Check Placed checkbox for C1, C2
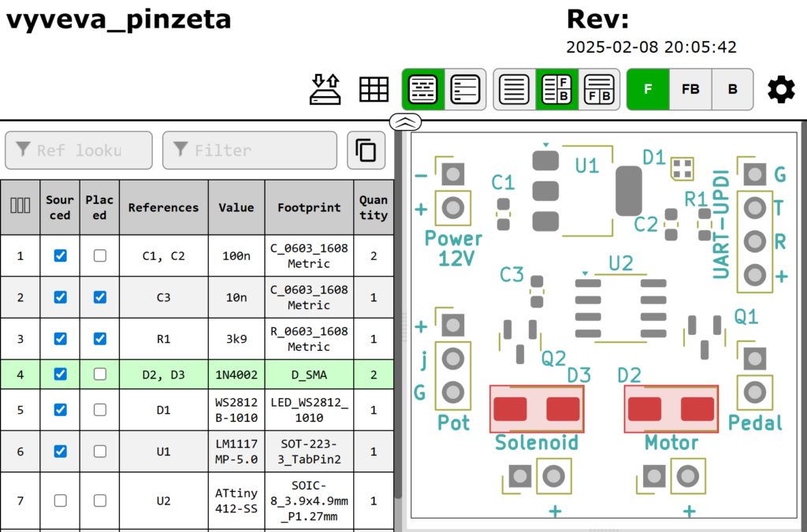 (99, 256)
